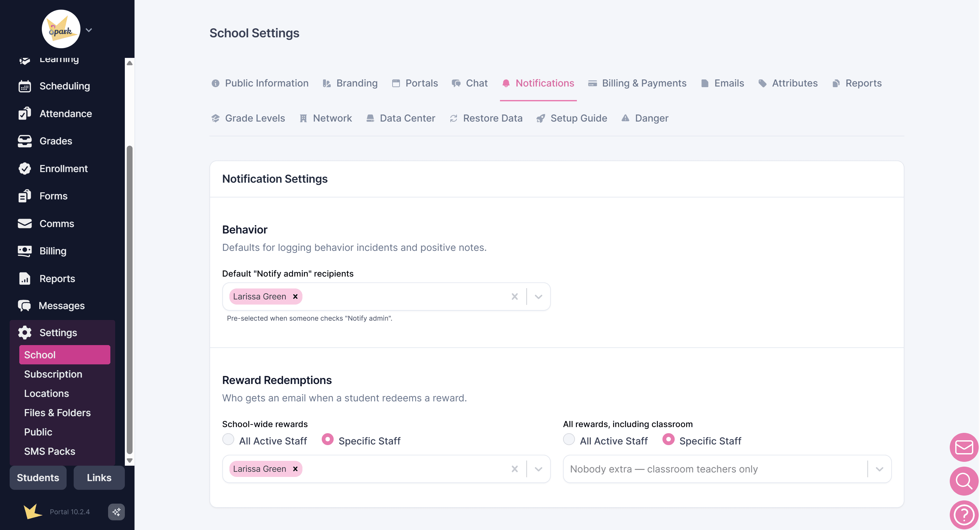
Task: Select Specific Staff for School-wide rewards
Action: coord(328,440)
